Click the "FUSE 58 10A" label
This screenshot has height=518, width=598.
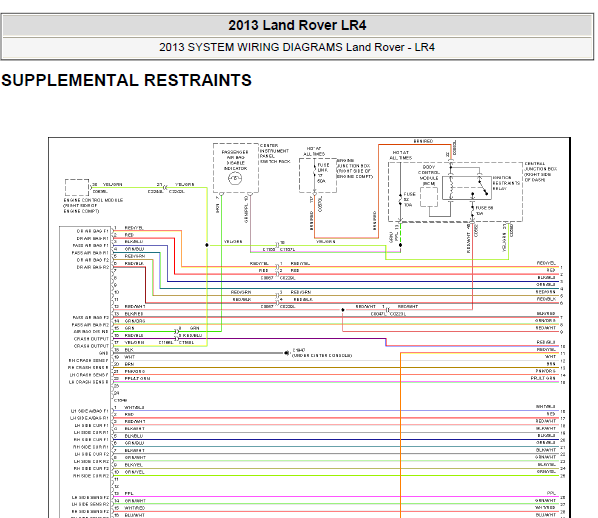pos(484,211)
